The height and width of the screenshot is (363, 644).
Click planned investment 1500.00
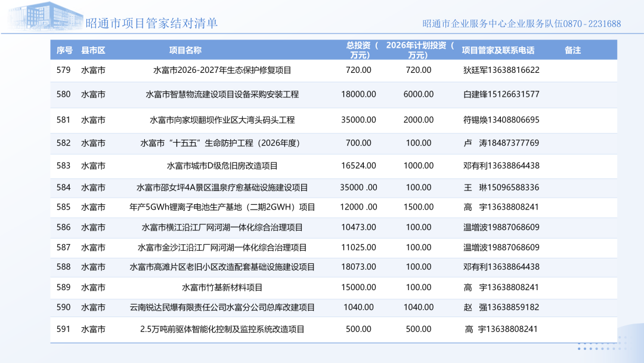click(x=419, y=207)
